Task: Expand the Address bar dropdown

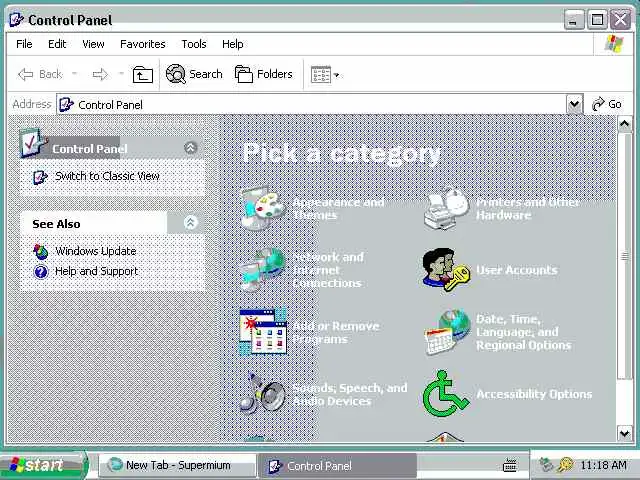Action: pos(574,104)
